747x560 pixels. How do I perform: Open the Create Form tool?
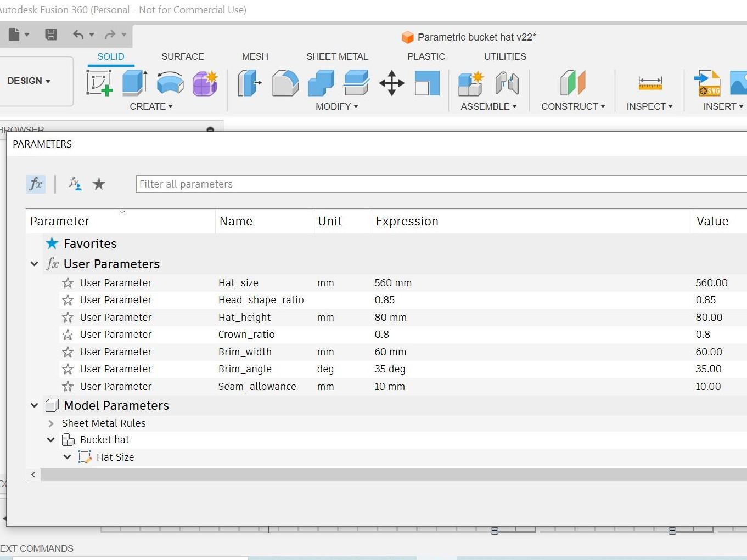(x=205, y=83)
